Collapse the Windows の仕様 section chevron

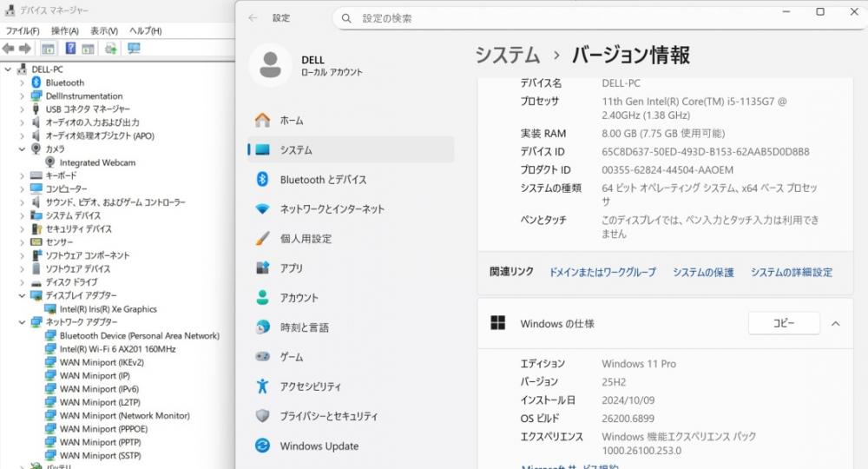point(835,323)
